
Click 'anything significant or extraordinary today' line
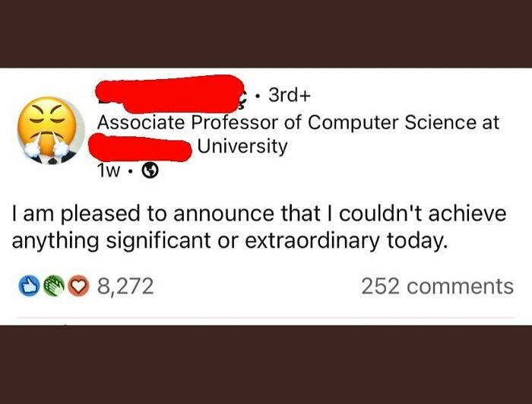click(x=228, y=240)
